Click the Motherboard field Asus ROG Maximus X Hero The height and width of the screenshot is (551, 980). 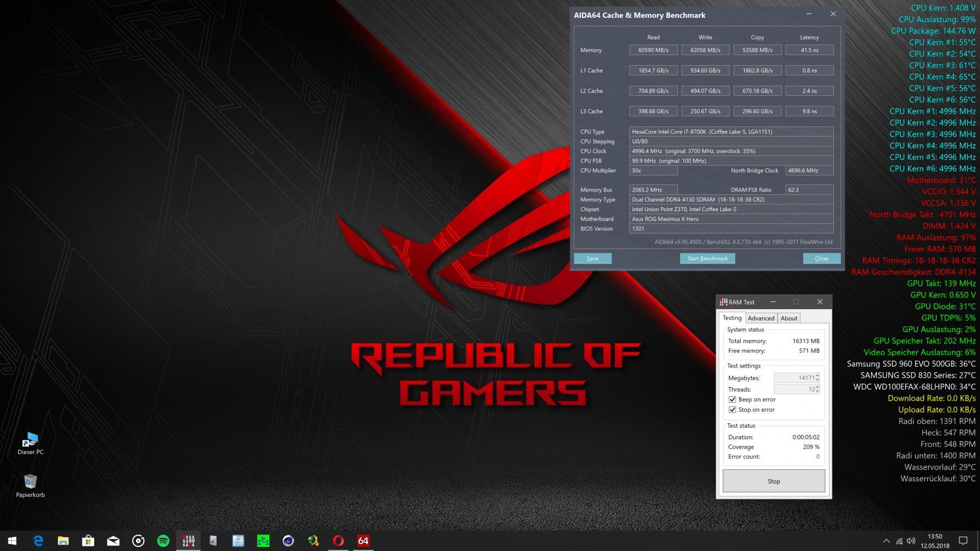(731, 219)
